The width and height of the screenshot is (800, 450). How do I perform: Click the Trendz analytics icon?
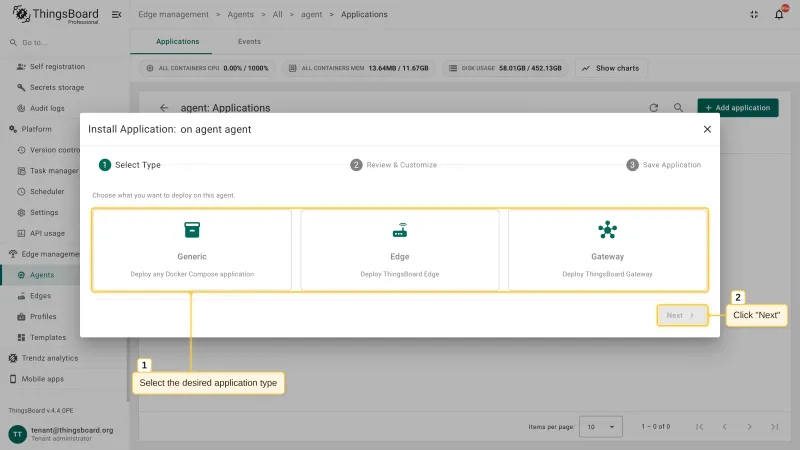pyautogui.click(x=13, y=358)
